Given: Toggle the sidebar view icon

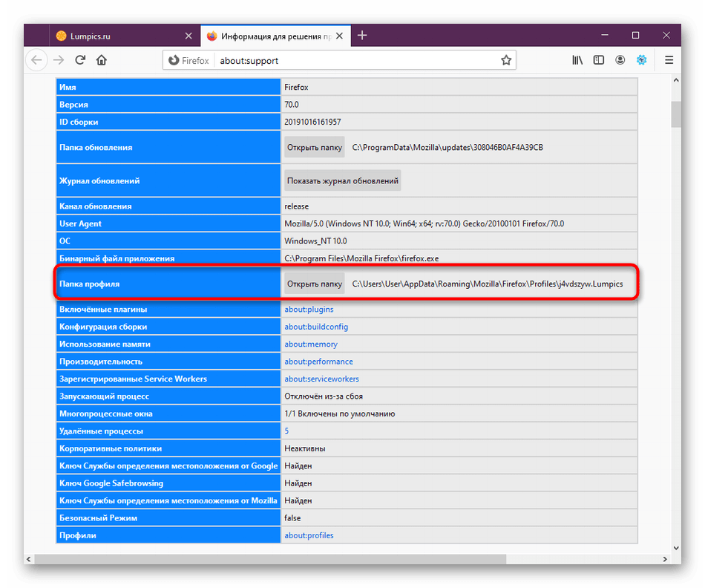Looking at the screenshot, I should (599, 60).
